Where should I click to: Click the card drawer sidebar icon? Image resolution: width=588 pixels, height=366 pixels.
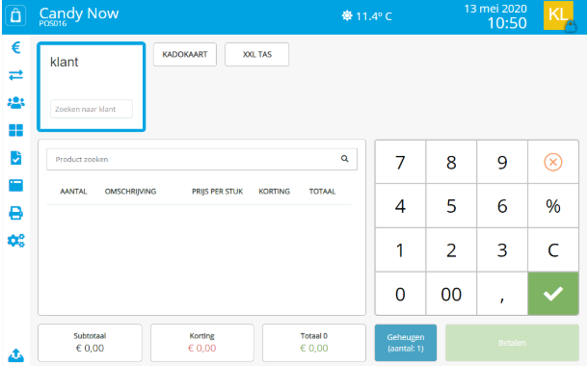(x=15, y=186)
